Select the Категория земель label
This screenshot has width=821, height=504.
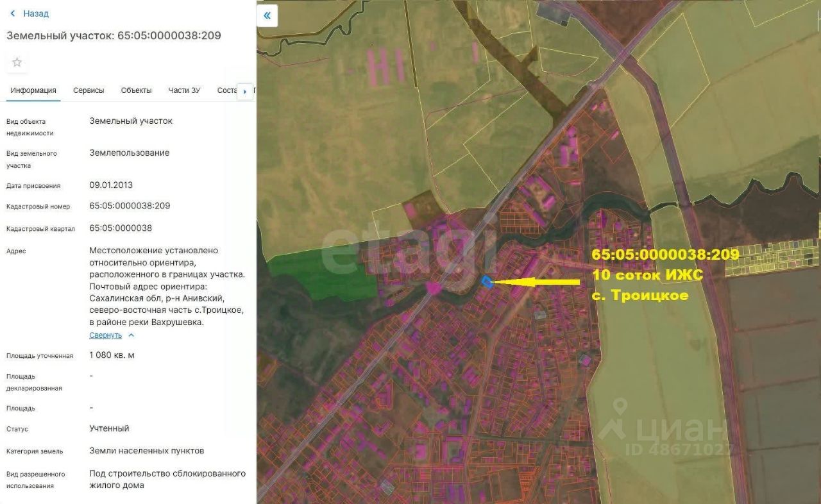35,451
